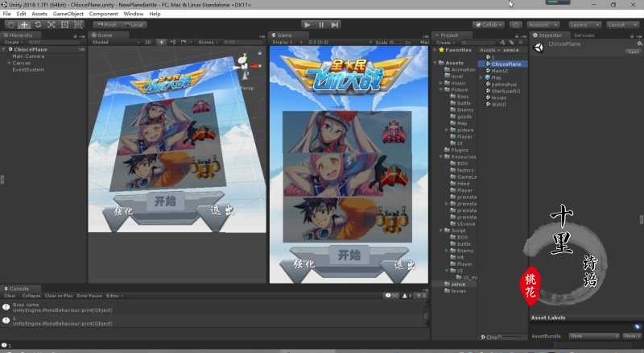Click 开始 button in the Game view
Screen dimensions: 644x353
(349, 255)
